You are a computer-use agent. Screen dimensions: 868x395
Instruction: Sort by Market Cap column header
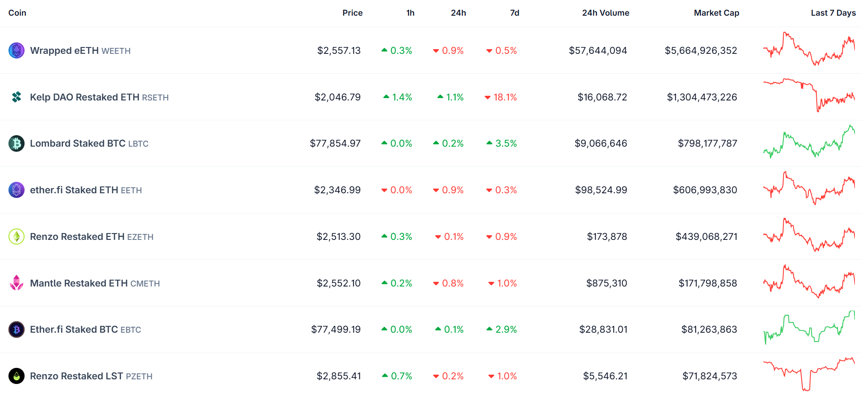(716, 13)
